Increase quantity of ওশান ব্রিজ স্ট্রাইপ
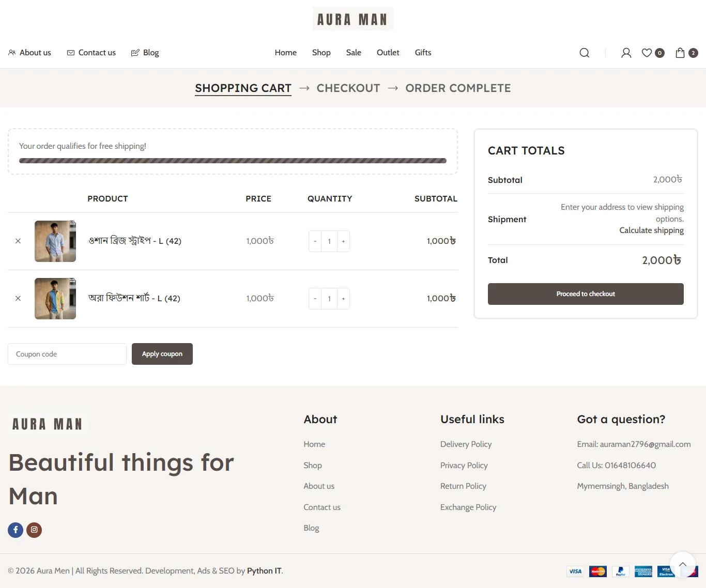 click(x=343, y=241)
